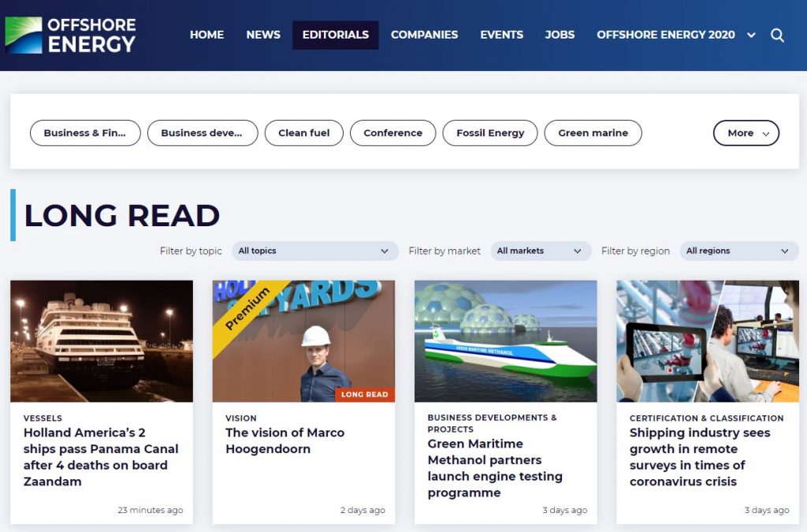Read Green Maritime Methanol engine testing article
The image size is (807, 532).
495,468
